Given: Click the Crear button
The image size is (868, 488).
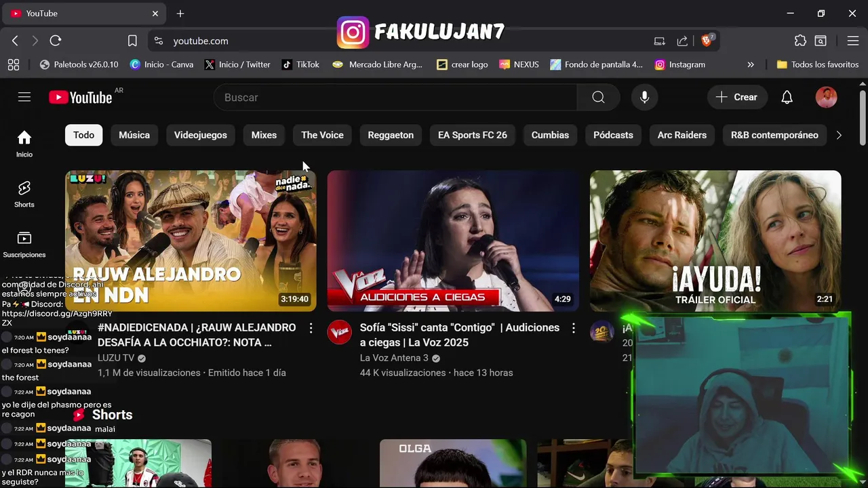Looking at the screenshot, I should (738, 97).
